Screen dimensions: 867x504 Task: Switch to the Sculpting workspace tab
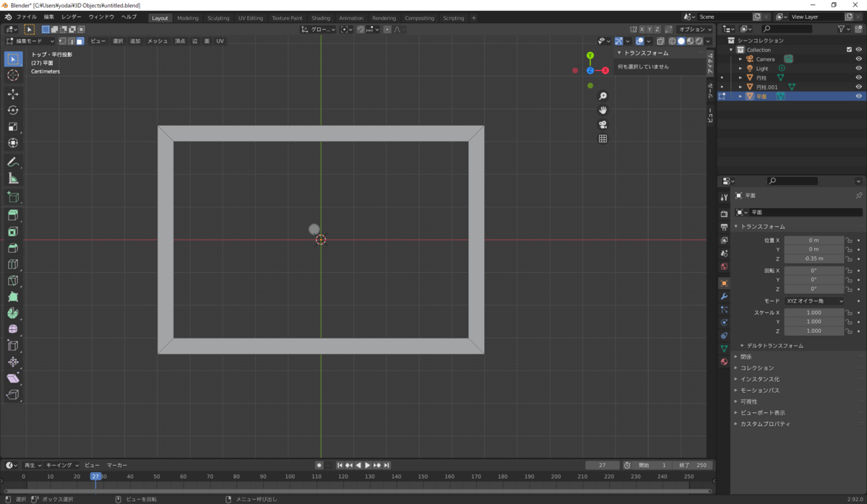click(218, 18)
